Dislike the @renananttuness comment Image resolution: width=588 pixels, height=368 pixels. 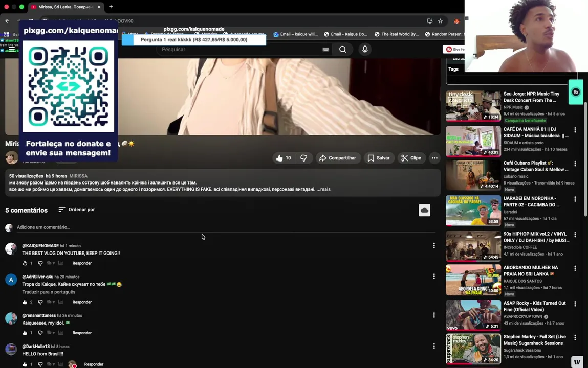[x=40, y=333]
